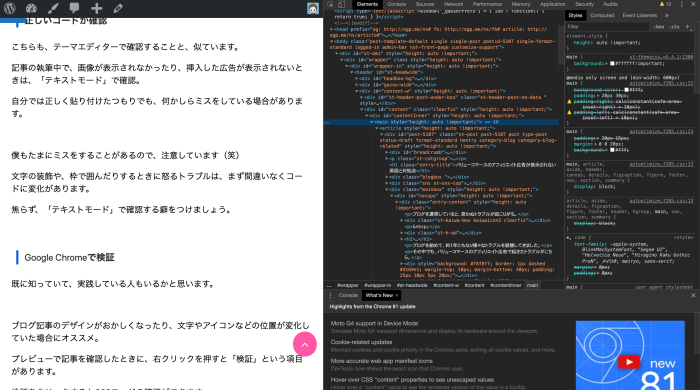The height and width of the screenshot is (390, 700).
Task: Click the struck-out background-color #fff swatch
Action: [x=626, y=90]
